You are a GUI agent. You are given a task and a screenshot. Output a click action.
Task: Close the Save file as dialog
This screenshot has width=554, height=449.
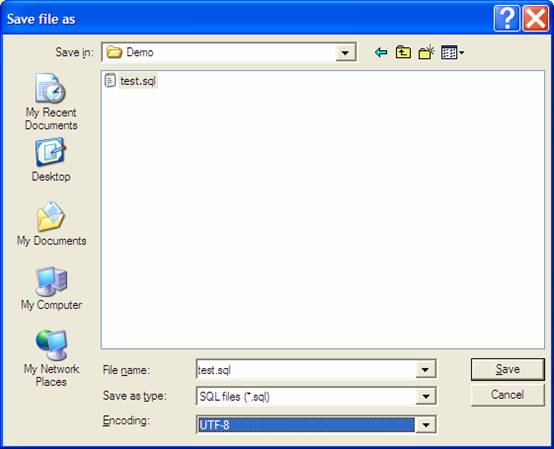click(x=536, y=18)
